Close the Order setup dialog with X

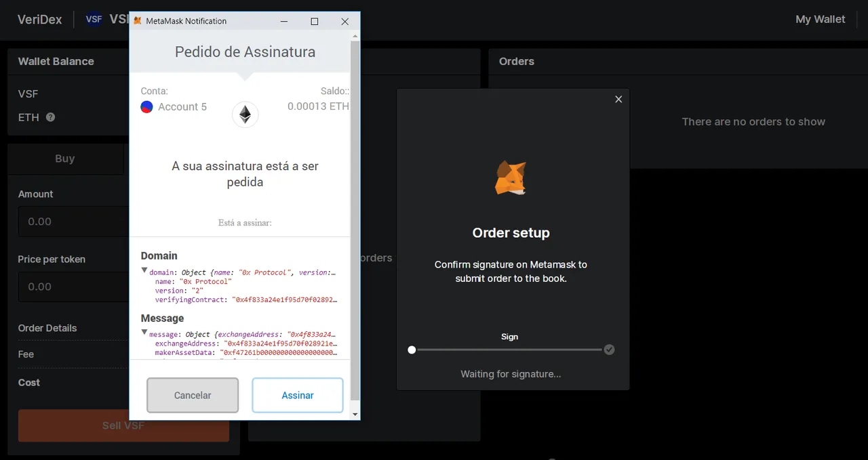click(618, 100)
